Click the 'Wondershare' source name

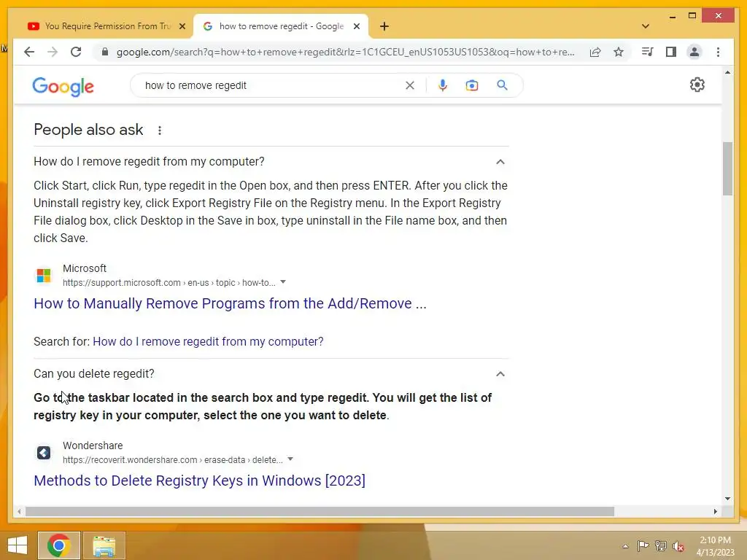coord(93,446)
